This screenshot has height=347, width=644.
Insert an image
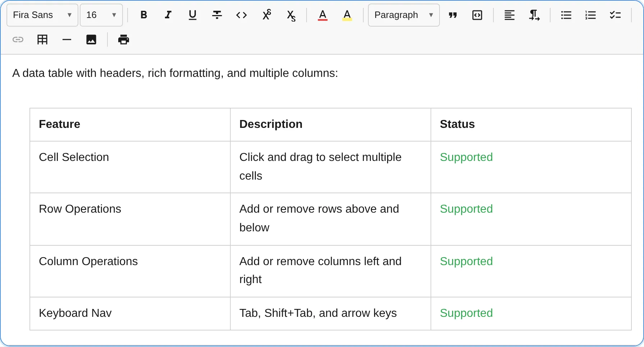tap(91, 40)
